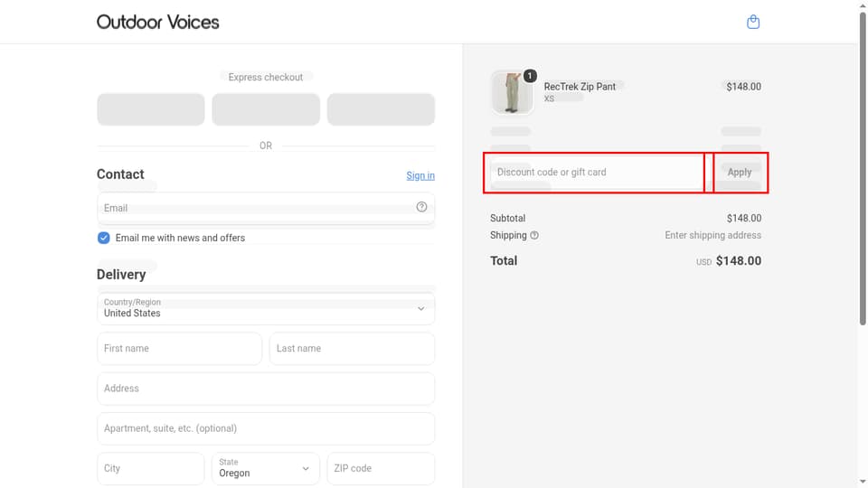Image resolution: width=868 pixels, height=488 pixels.
Task: Click the Apartment, suite, etc. field
Action: coord(266,428)
